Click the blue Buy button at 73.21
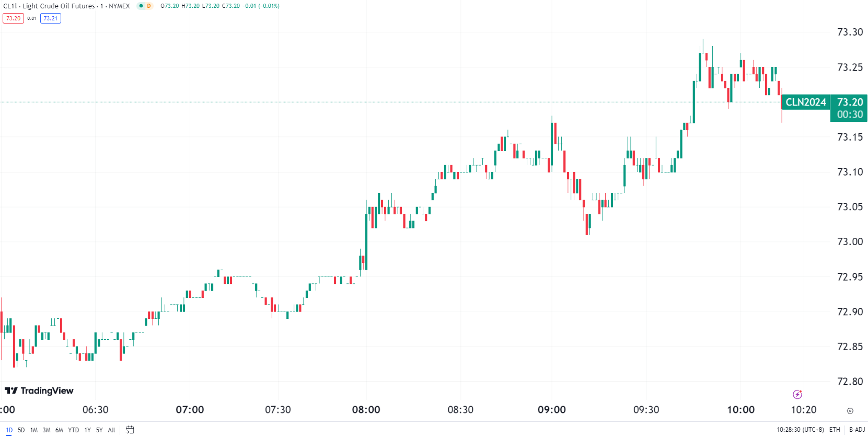 point(50,18)
